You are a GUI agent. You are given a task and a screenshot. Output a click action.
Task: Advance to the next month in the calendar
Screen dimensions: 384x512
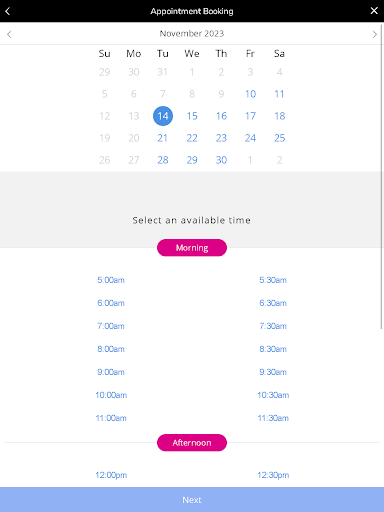[x=375, y=34]
